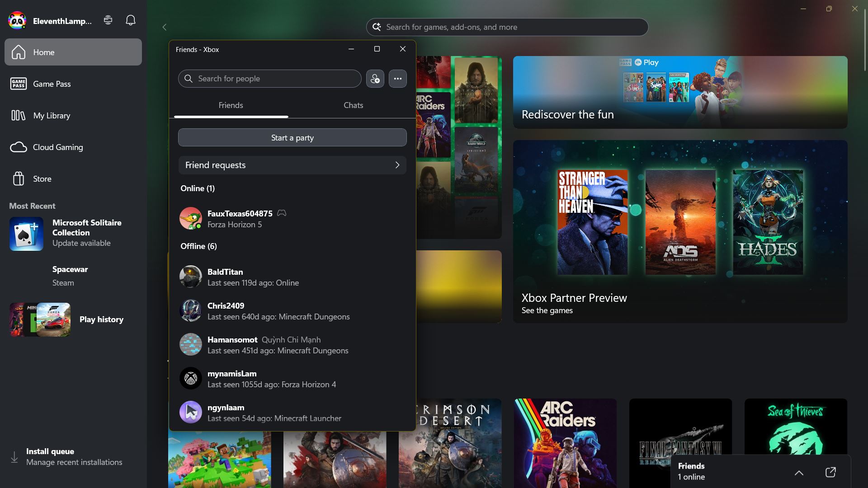Switch to the Chats tab
This screenshot has width=868, height=488.
pyautogui.click(x=353, y=105)
